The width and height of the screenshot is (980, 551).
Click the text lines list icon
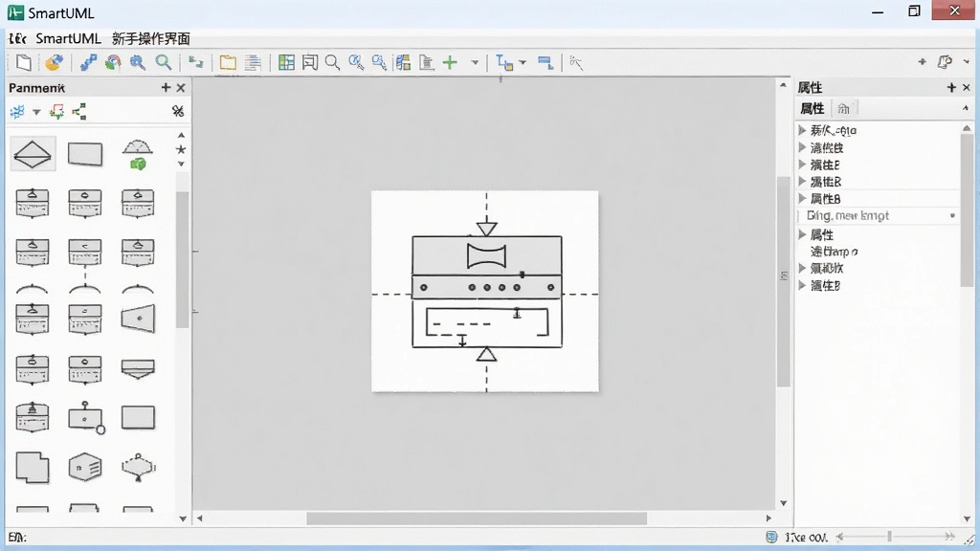point(253,62)
